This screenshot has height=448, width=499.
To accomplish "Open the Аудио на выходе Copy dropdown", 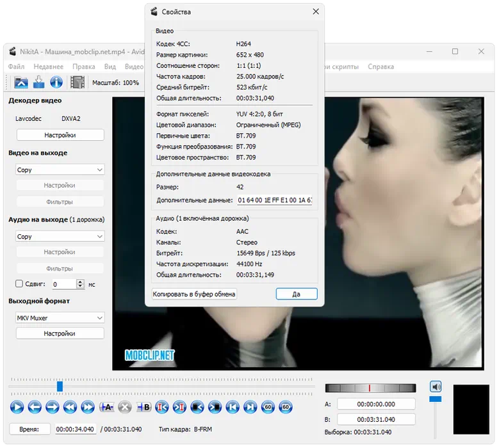I will coord(60,237).
